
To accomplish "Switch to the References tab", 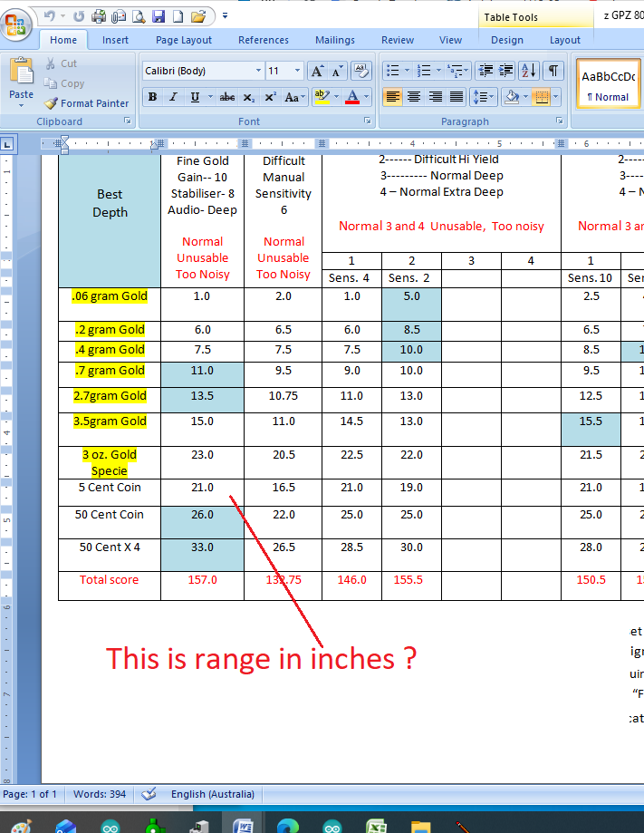I will (x=264, y=40).
